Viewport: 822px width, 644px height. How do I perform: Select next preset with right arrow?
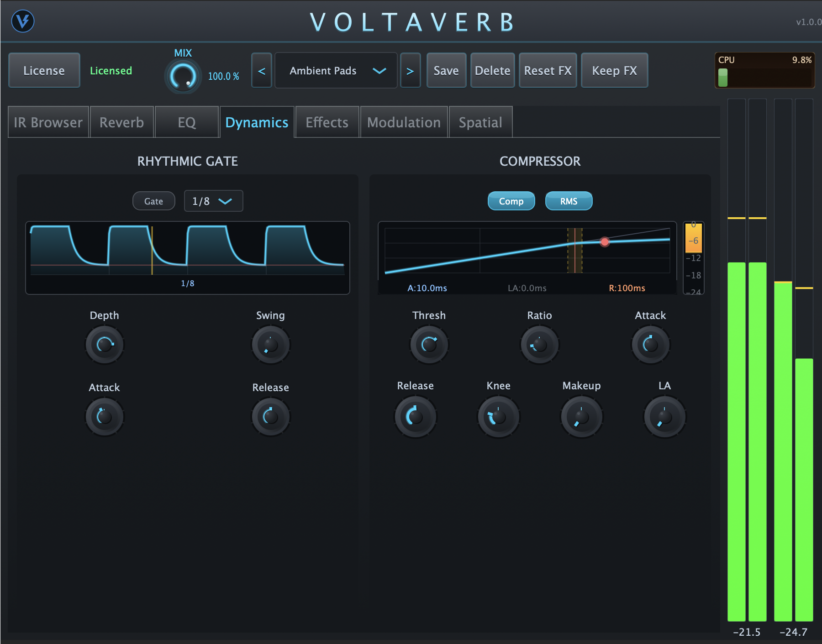point(410,71)
